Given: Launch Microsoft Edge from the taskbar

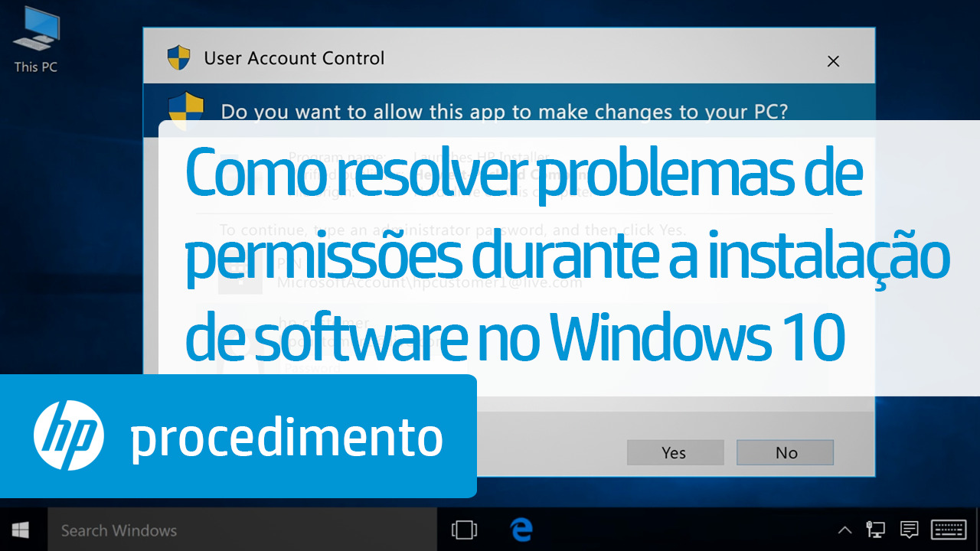Looking at the screenshot, I should [x=521, y=530].
